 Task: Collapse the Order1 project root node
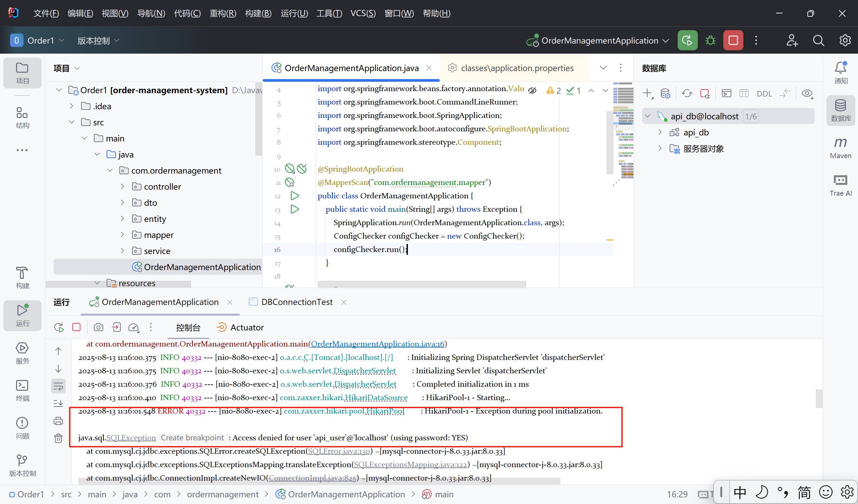pyautogui.click(x=59, y=90)
